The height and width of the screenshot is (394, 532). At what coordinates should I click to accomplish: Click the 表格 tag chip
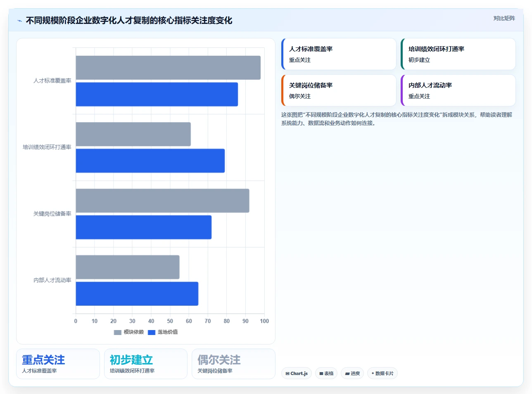(326, 373)
